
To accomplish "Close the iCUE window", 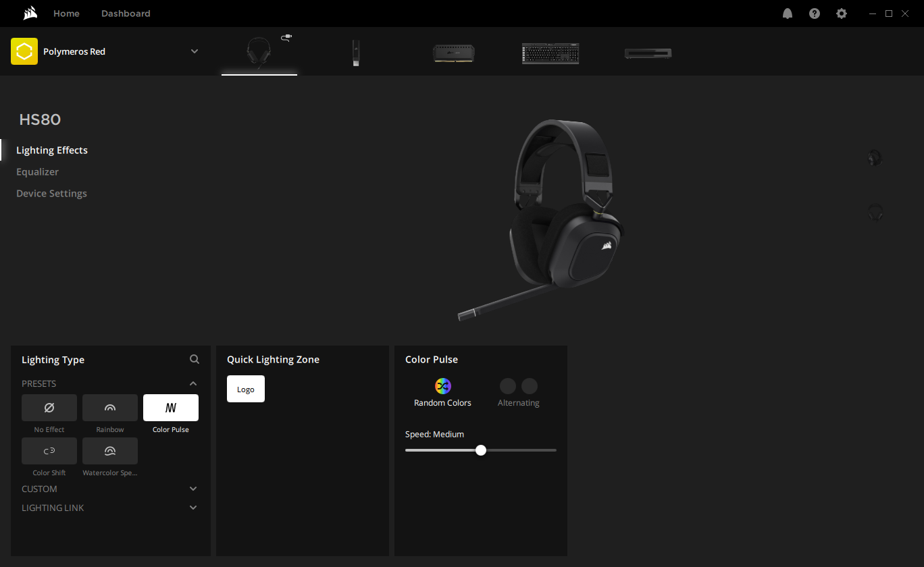I will tap(904, 13).
